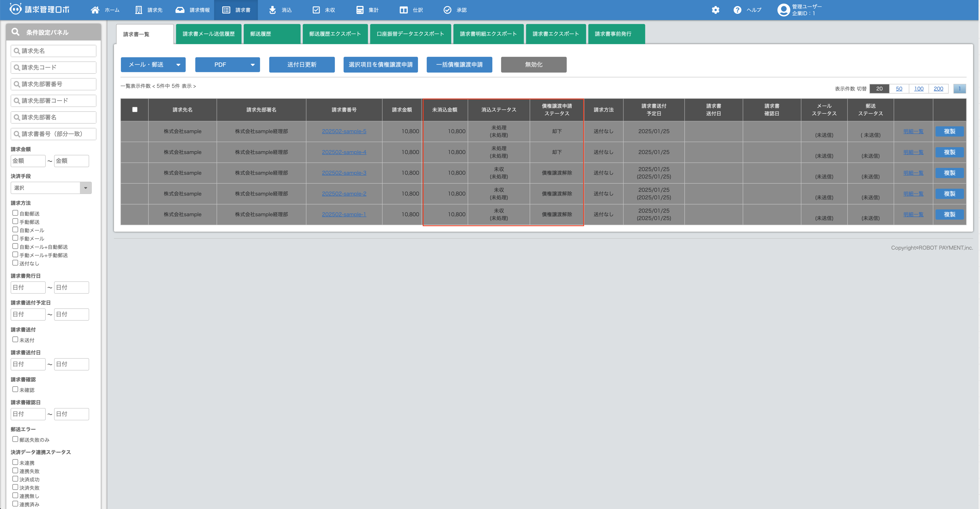Switch to 郵送履歴 tab
980x509 pixels.
coord(272,34)
